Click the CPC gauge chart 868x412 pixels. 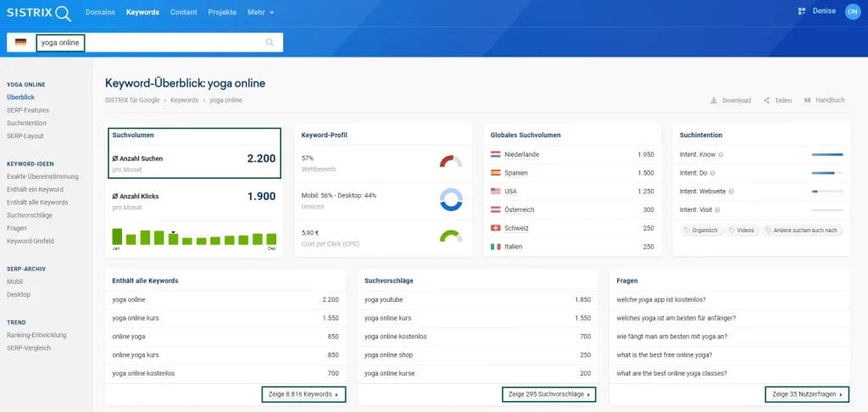(451, 237)
